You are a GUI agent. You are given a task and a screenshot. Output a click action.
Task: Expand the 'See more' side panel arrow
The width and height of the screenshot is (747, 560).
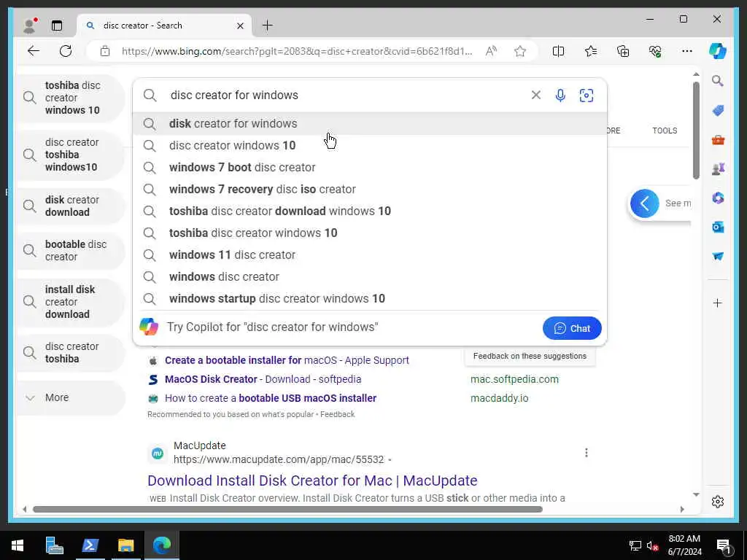645,204
